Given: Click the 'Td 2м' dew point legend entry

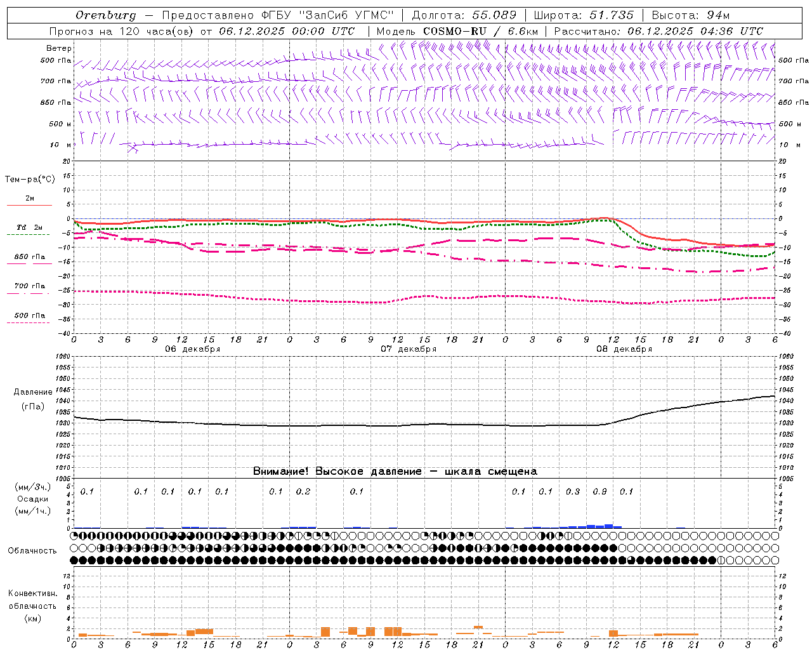Looking at the screenshot, I should point(29,227).
